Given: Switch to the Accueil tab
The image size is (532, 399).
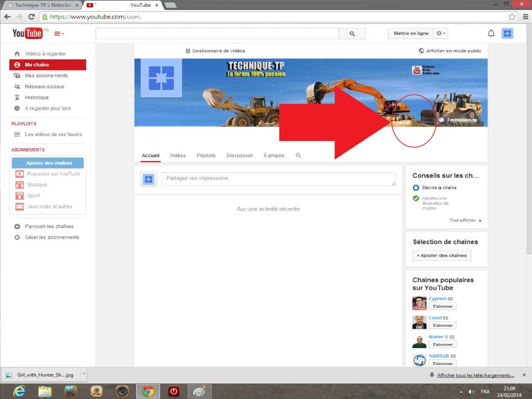Looking at the screenshot, I should pos(150,155).
